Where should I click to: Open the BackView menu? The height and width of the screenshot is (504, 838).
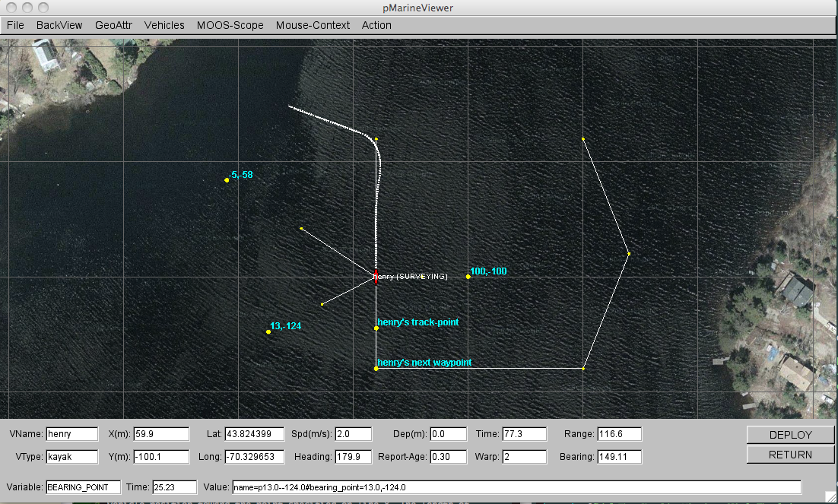59,25
